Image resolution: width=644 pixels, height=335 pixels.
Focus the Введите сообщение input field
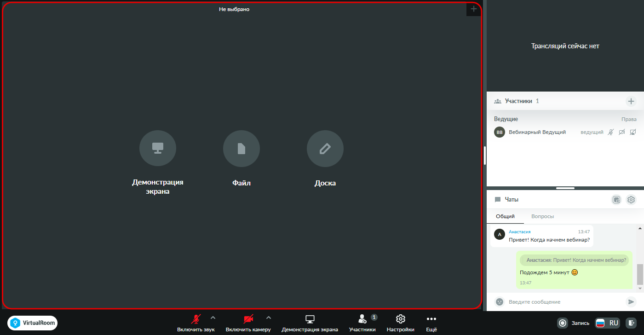pos(565,302)
